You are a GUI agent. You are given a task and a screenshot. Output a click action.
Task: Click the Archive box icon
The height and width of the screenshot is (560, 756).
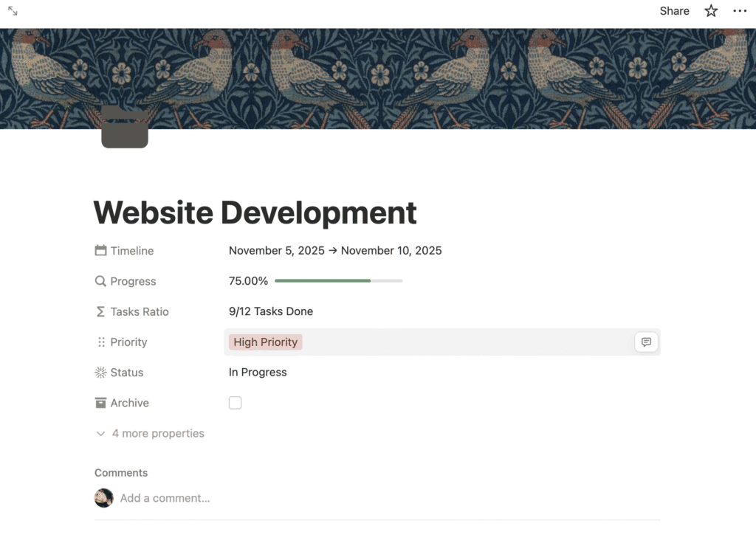coord(100,403)
